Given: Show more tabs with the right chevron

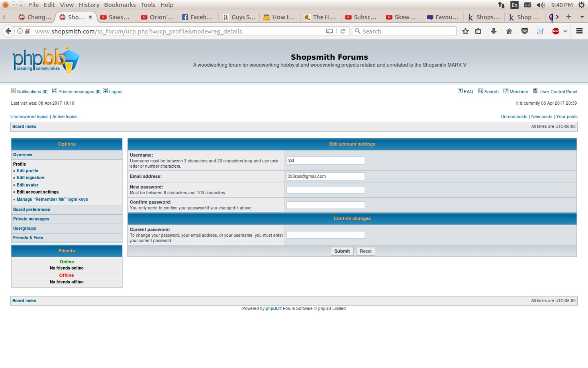Looking at the screenshot, I should (x=557, y=17).
